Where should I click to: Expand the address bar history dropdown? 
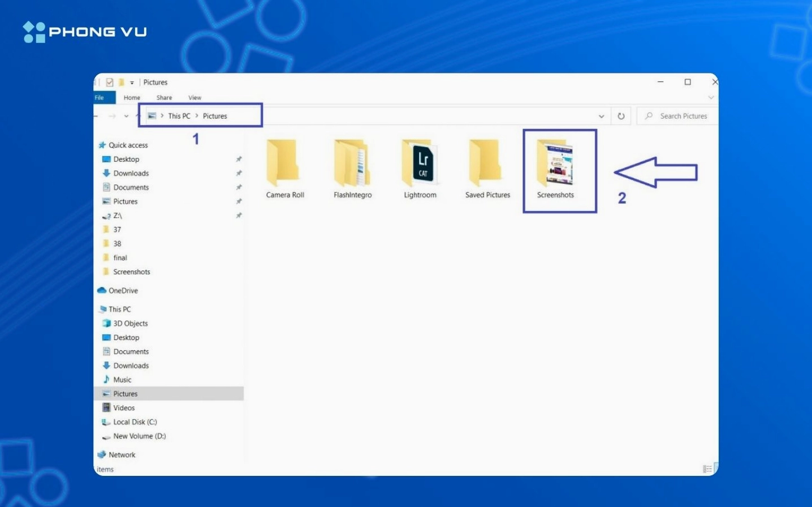click(601, 116)
